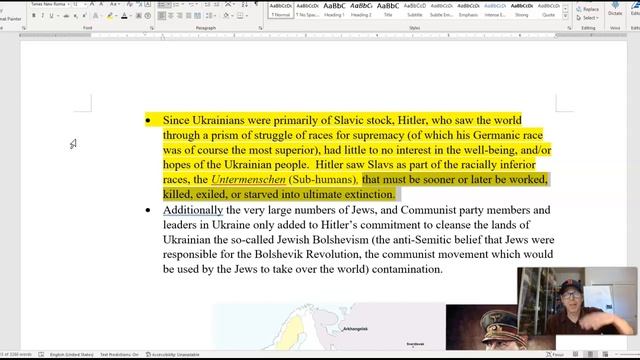
Task: Apply paragraph borders icon
Action: tap(240, 16)
